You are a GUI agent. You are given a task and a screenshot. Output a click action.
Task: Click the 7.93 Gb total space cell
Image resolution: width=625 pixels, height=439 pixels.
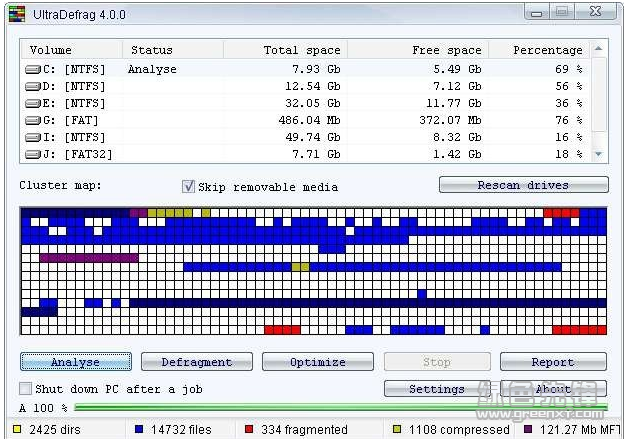click(316, 69)
